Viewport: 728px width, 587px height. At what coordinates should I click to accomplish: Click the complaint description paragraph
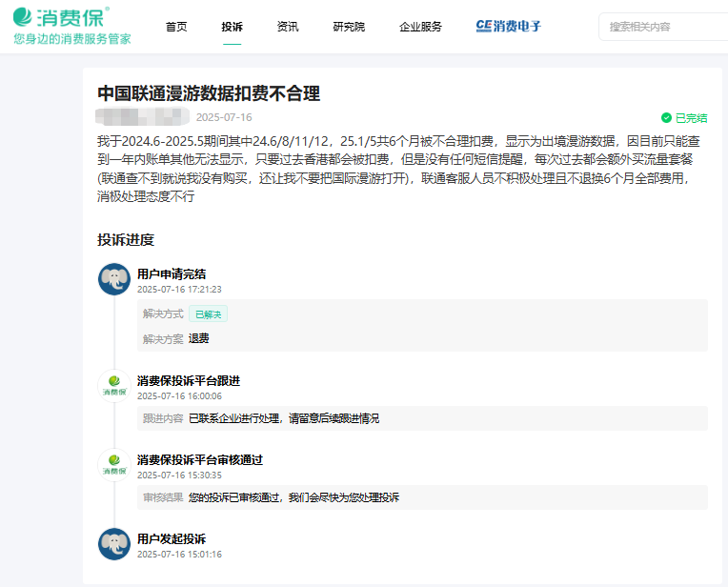pos(398,169)
